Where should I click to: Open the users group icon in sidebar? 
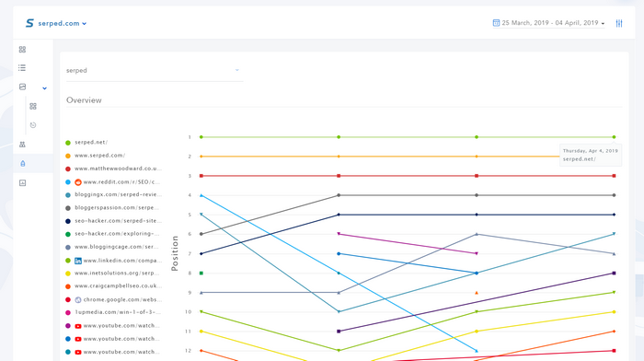[x=22, y=145]
